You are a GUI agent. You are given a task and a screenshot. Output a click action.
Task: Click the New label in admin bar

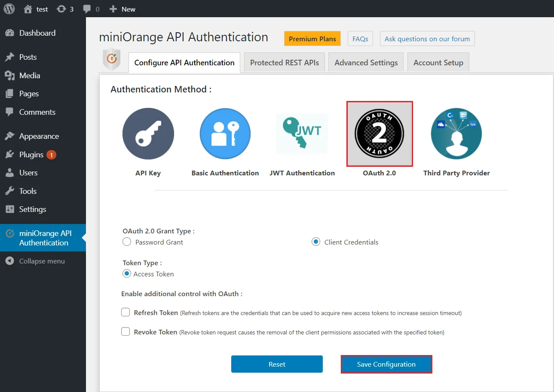129,9
